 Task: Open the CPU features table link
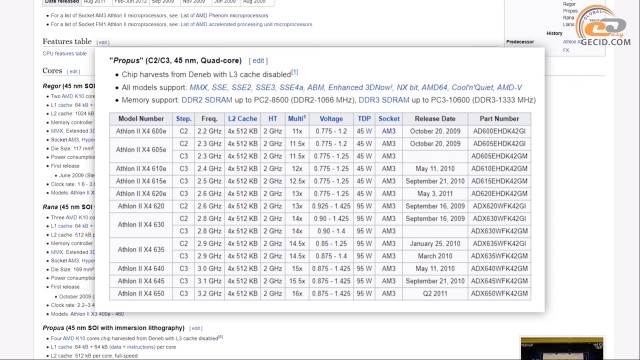[64, 53]
